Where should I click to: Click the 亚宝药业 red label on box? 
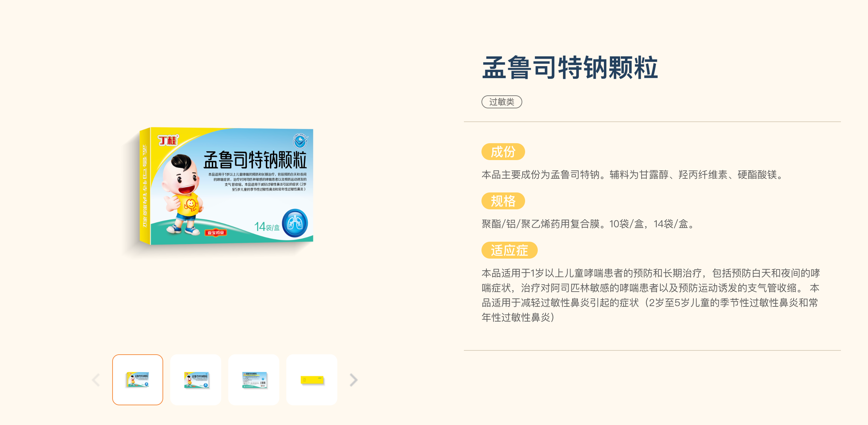216,233
